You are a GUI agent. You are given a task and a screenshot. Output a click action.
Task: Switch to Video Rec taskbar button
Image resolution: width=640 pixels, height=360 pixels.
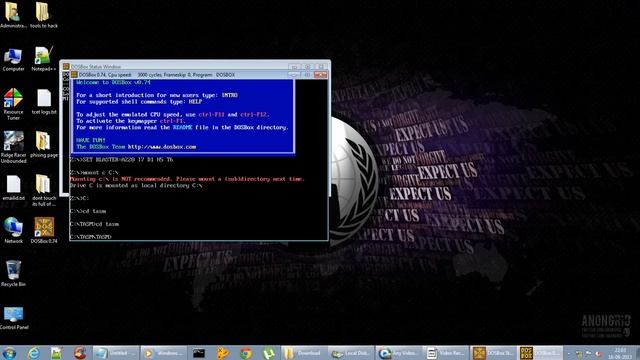click(x=445, y=353)
